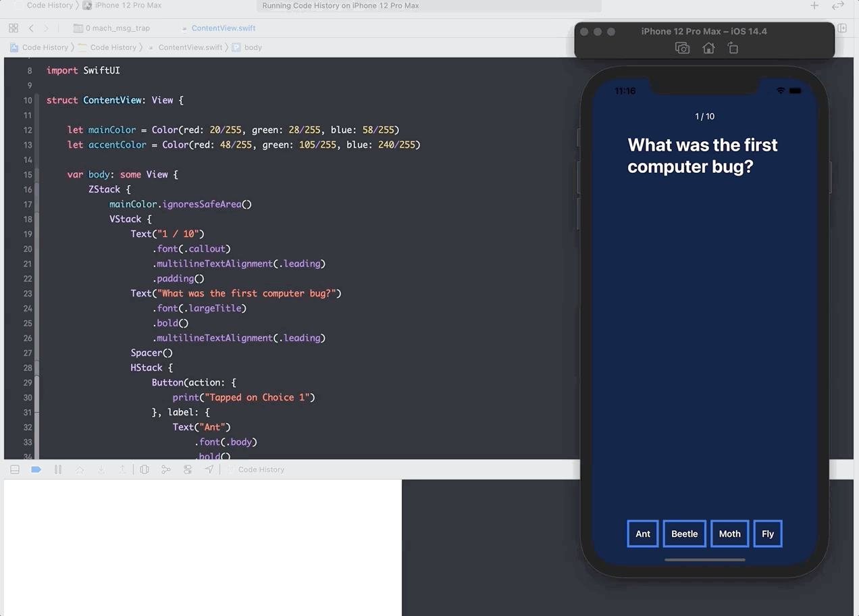
Task: Click 'import SwiftUI' code line
Action: coord(83,70)
